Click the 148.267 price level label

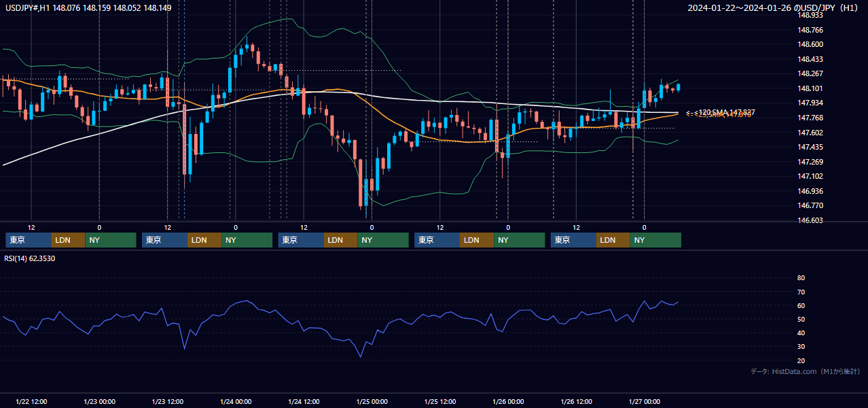pyautogui.click(x=810, y=73)
